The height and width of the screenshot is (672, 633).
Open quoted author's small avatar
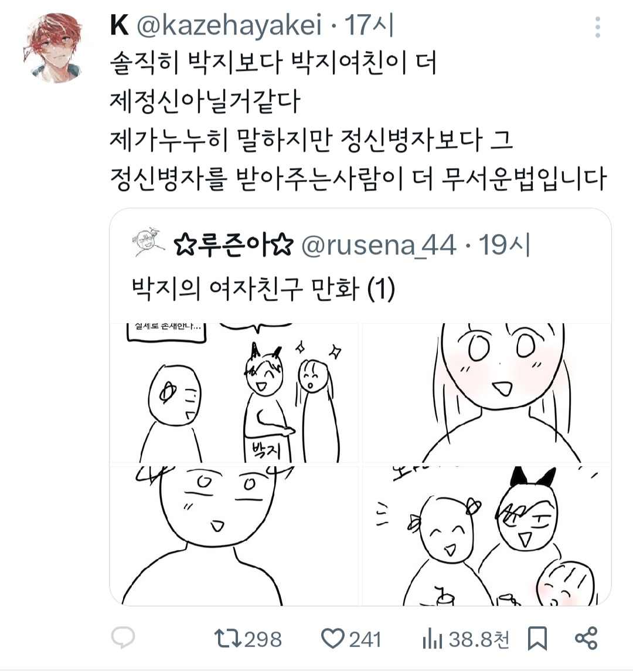point(148,243)
